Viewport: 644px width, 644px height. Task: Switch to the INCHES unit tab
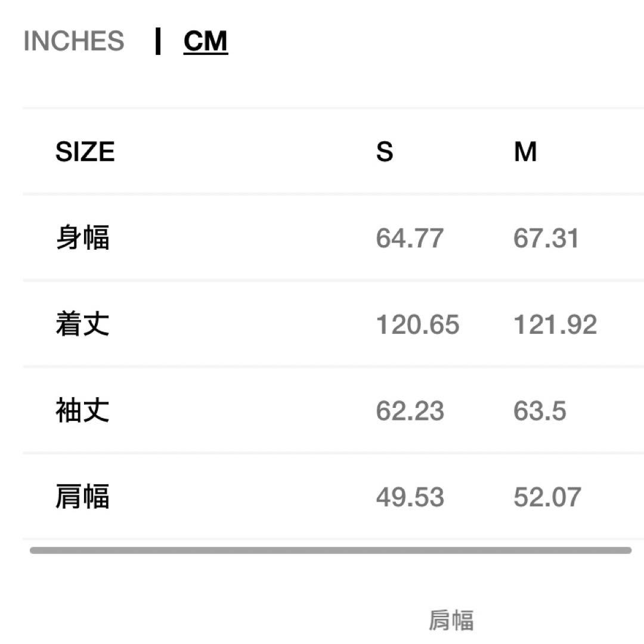[74, 41]
